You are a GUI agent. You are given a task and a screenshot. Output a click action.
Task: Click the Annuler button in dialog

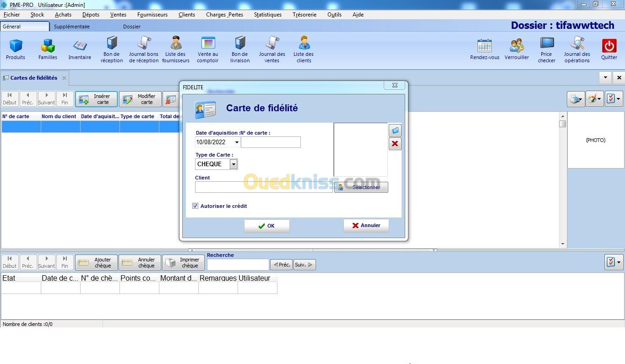(366, 225)
